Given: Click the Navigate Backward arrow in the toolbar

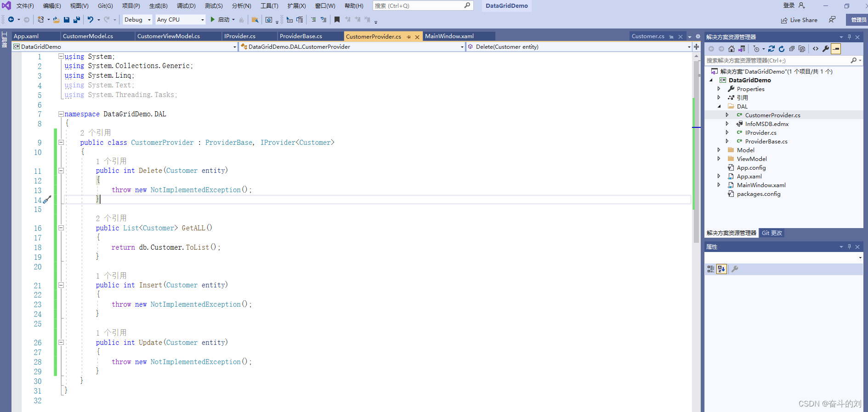Looking at the screenshot, I should [11, 20].
